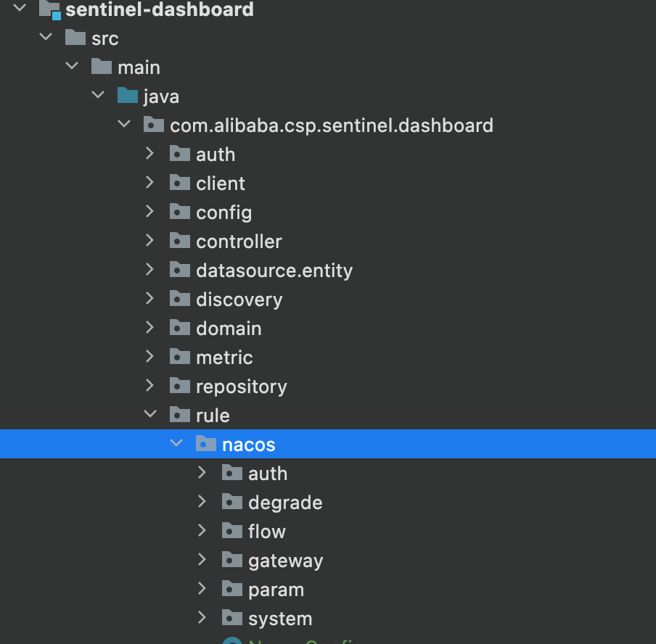Expand the config package arrow
This screenshot has width=656, height=644.
pyautogui.click(x=149, y=212)
